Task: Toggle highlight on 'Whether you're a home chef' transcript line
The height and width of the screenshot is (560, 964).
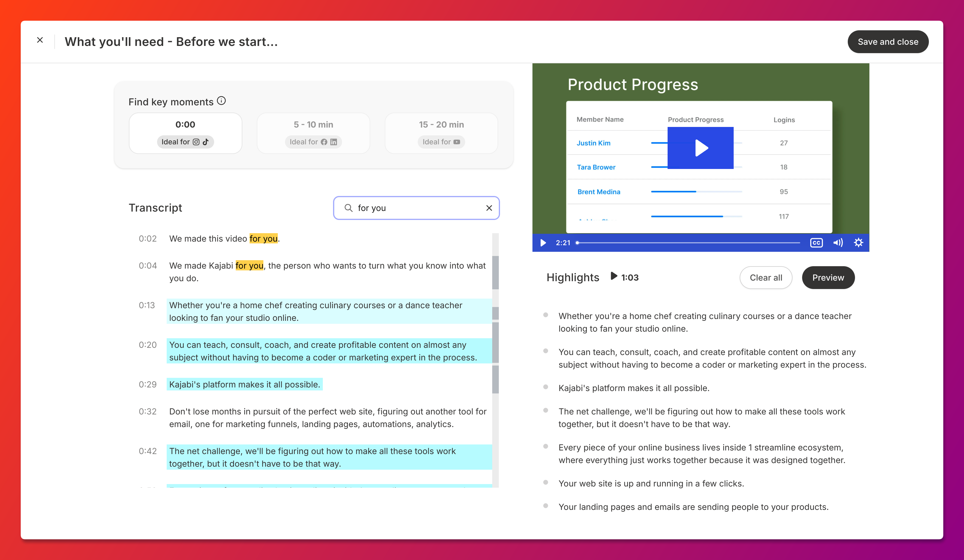Action: click(x=329, y=311)
